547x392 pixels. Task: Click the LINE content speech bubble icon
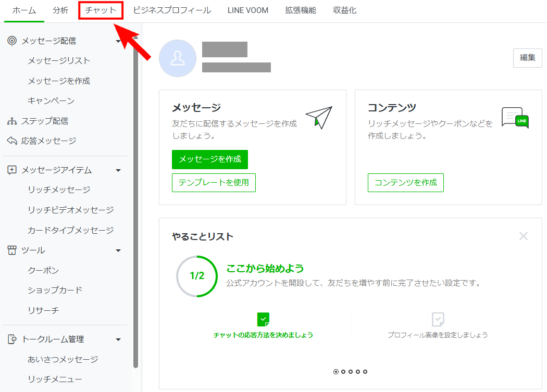(515, 118)
